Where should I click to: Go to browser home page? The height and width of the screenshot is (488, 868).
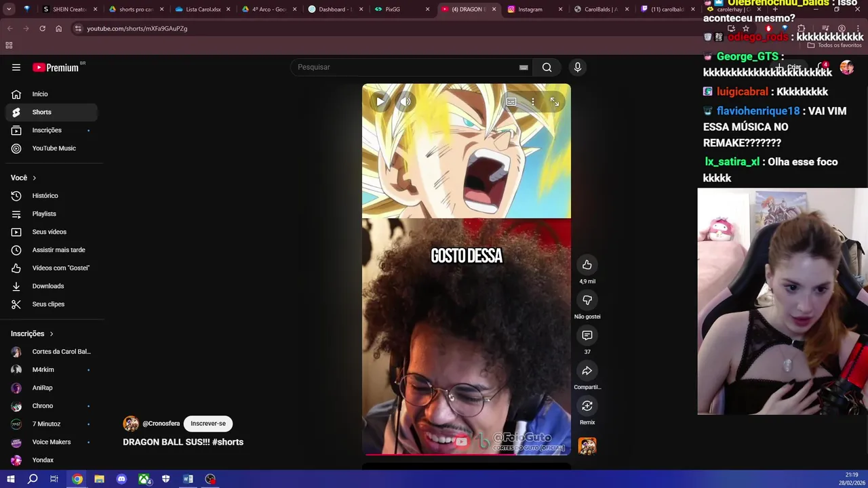click(x=58, y=28)
